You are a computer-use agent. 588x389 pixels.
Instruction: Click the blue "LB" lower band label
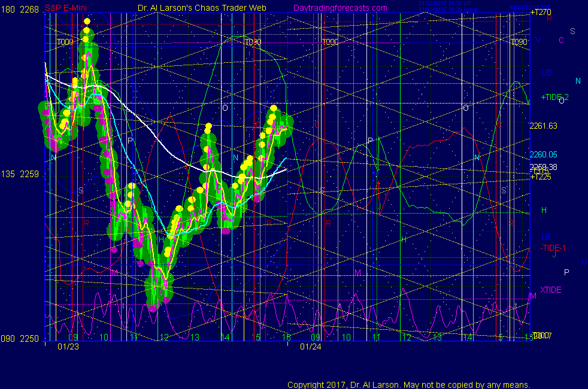(x=546, y=237)
